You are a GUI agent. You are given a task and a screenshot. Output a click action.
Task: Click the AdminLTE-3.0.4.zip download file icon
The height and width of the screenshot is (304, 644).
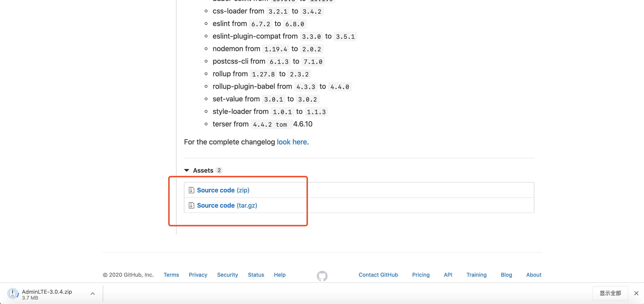pyautogui.click(x=13, y=293)
